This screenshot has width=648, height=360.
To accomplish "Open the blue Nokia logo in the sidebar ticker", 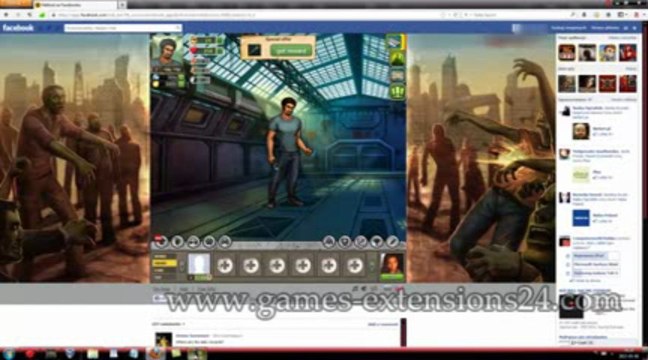I will (x=581, y=218).
